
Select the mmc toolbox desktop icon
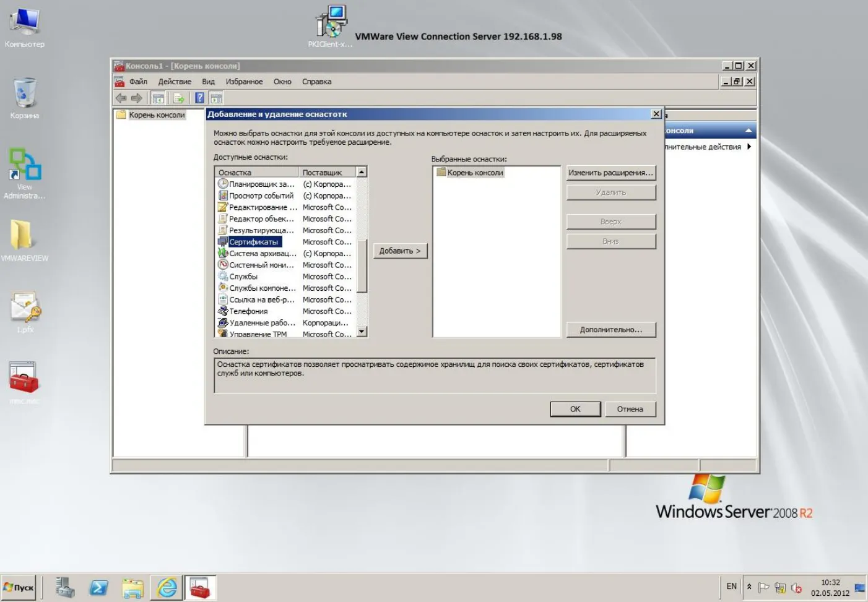25,383
